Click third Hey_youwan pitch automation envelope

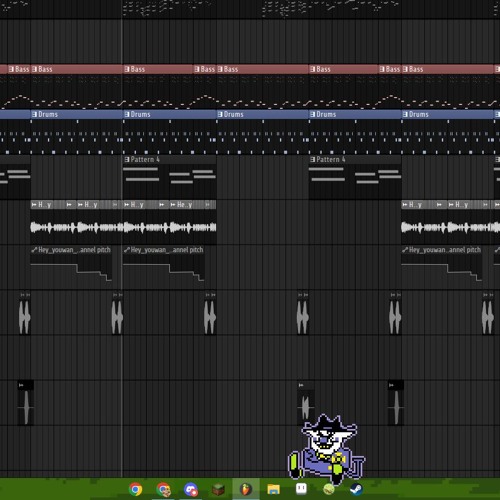pyautogui.click(x=441, y=272)
